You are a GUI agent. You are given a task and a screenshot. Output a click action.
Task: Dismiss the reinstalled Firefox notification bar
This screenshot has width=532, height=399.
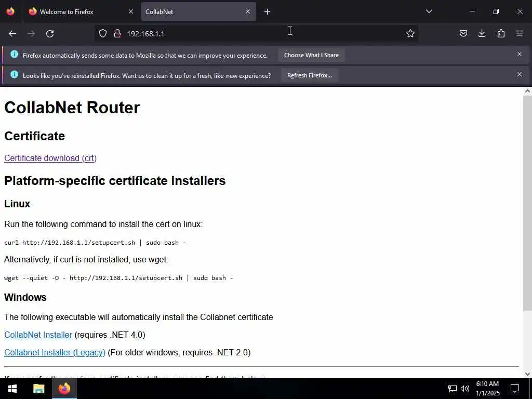[520, 75]
